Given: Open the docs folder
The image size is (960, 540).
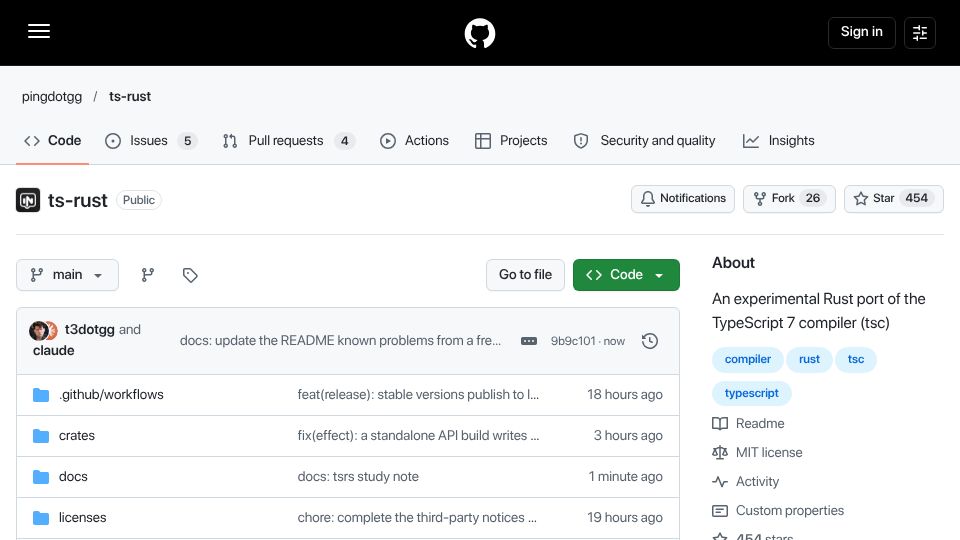Looking at the screenshot, I should pos(73,477).
